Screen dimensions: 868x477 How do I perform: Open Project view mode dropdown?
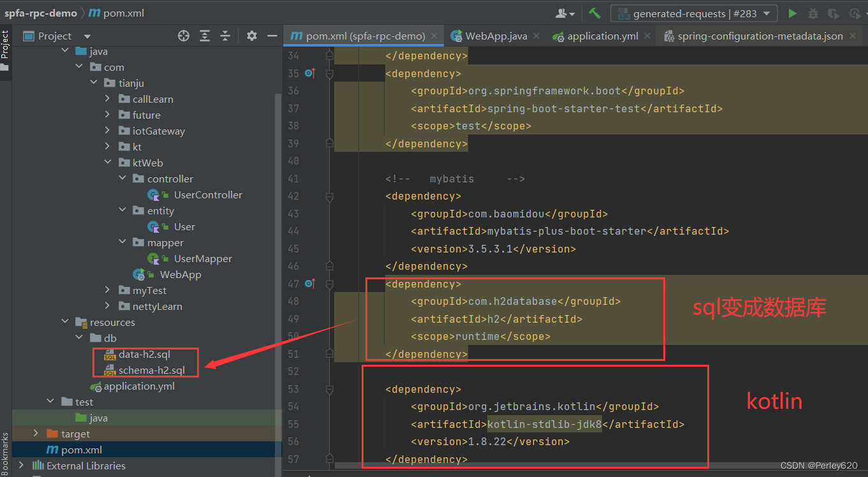[87, 36]
